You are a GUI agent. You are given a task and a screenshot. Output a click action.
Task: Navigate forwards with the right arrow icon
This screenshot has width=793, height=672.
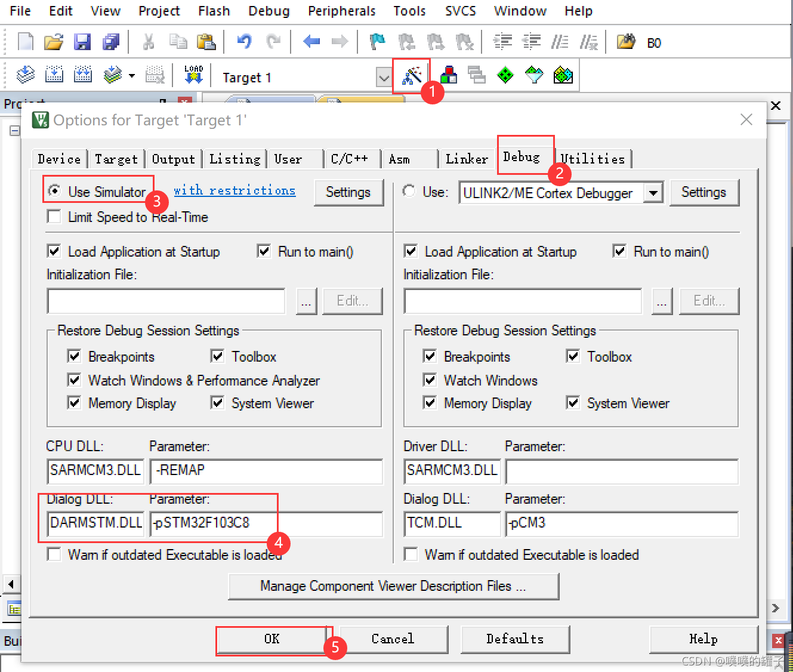[x=340, y=42]
